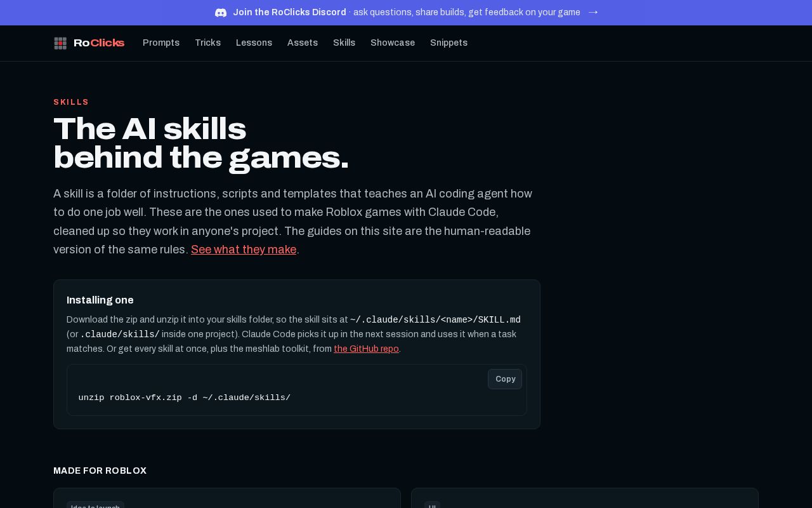Open the Showcase nav item
Image resolution: width=812 pixels, height=508 pixels.
click(393, 43)
